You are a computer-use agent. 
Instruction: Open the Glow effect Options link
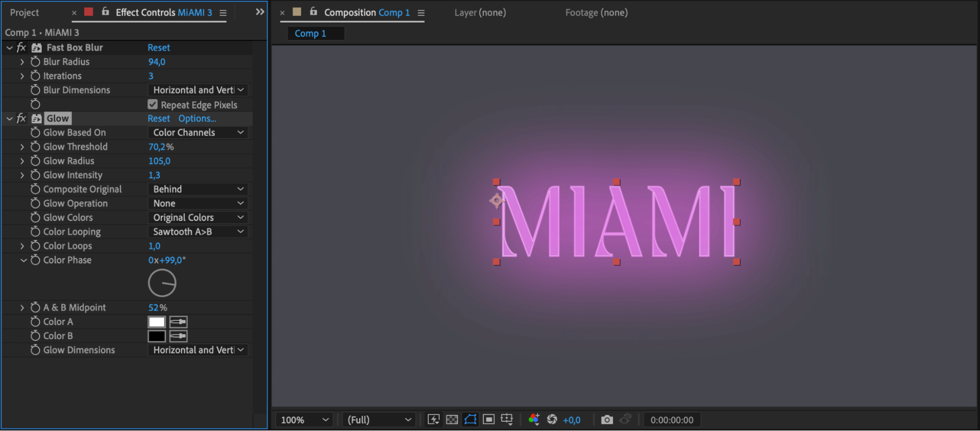click(197, 119)
